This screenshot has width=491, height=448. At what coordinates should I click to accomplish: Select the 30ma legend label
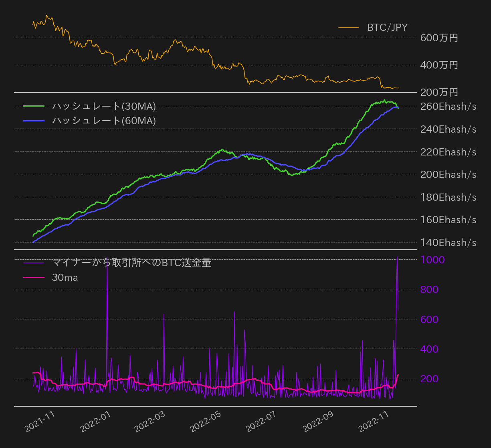pos(65,277)
